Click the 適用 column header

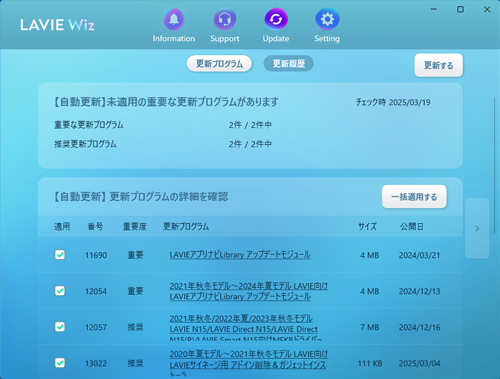(62, 227)
